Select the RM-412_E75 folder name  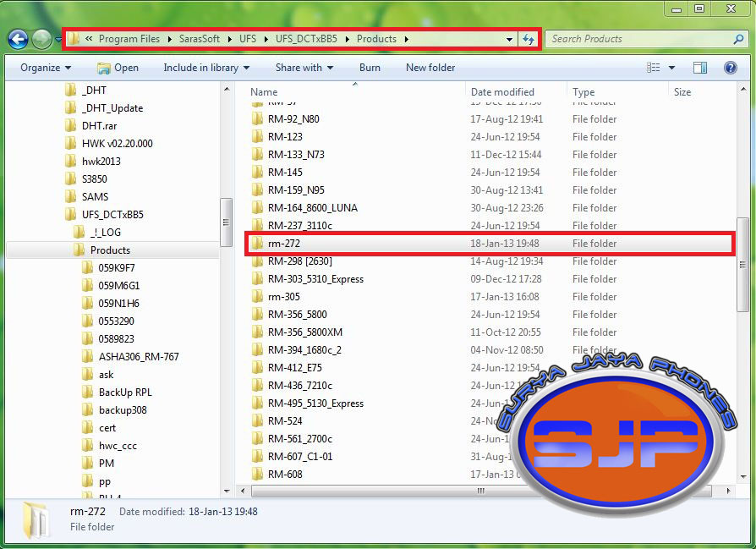295,368
